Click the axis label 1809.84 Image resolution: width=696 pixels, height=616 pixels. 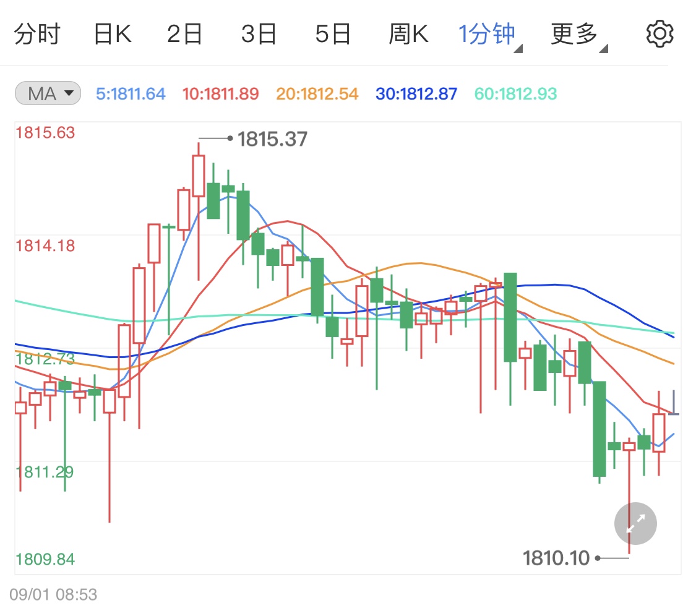[45, 559]
